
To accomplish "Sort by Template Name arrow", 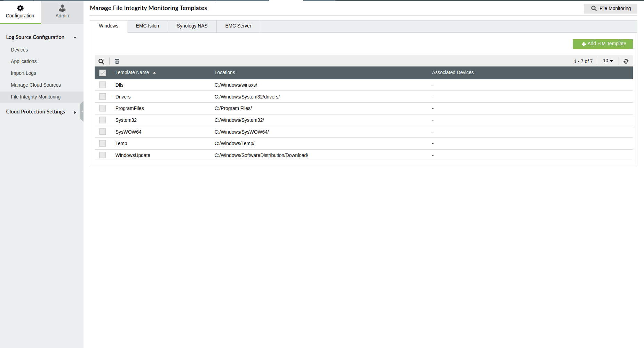I will tap(154, 73).
